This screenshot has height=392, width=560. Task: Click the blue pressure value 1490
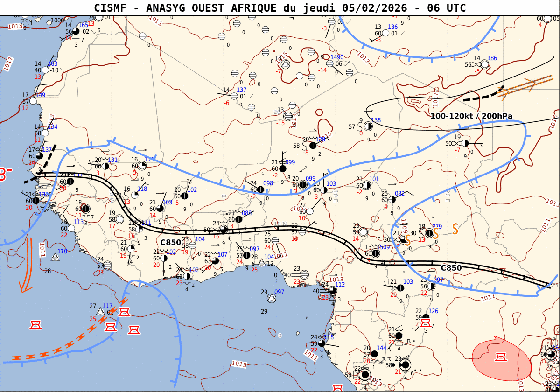pos(337,57)
